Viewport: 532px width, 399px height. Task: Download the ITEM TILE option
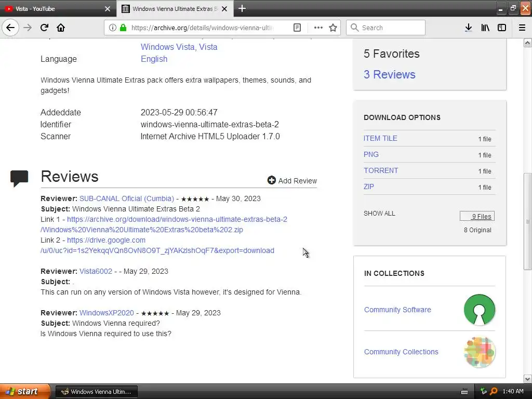point(380,138)
